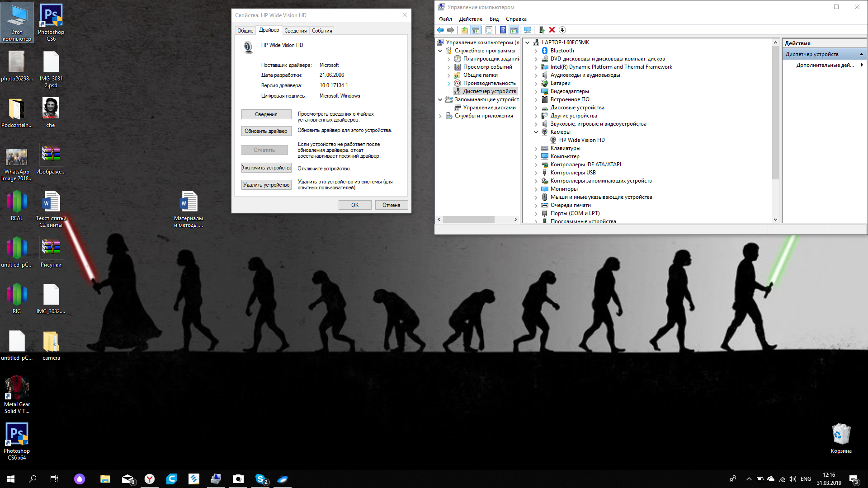
Task: Open the Действие menu
Action: click(x=471, y=19)
